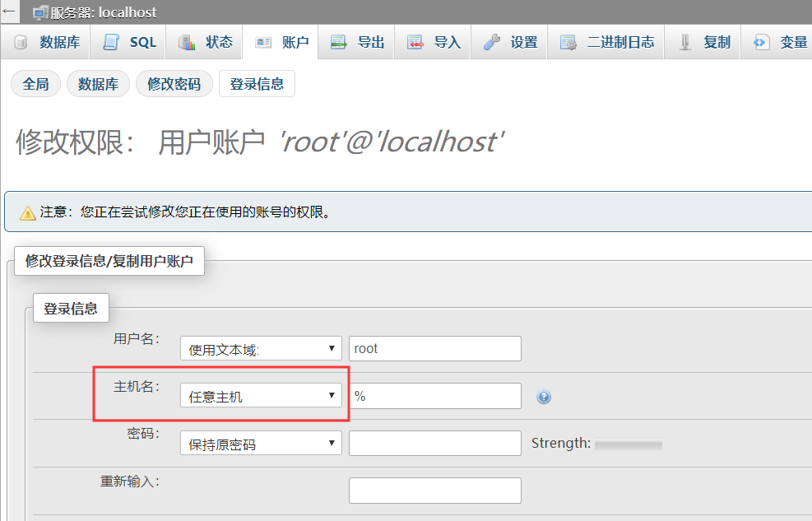Click the 重新输入 password field

(x=435, y=491)
